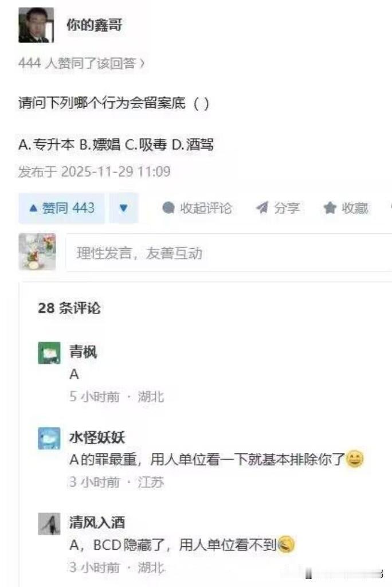Toggle the 赞同 443 upvote button
Viewport: 392px width, 587px height.
62,208
